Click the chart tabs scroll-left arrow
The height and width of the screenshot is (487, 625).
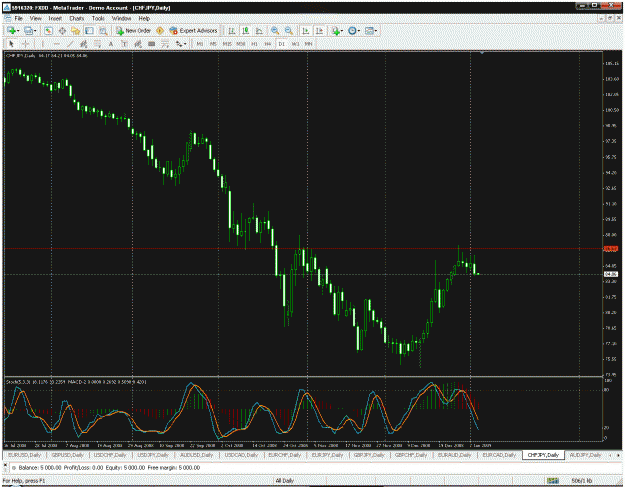click(x=610, y=455)
